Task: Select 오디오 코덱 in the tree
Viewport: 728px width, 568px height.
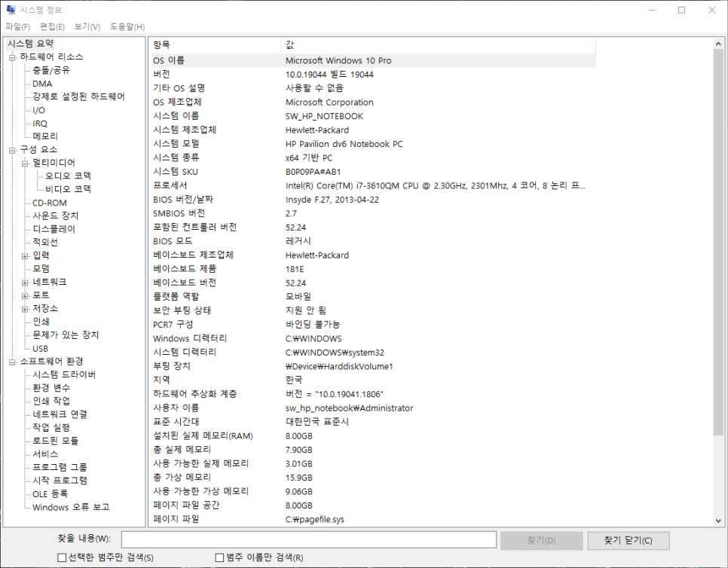Action: pos(68,176)
